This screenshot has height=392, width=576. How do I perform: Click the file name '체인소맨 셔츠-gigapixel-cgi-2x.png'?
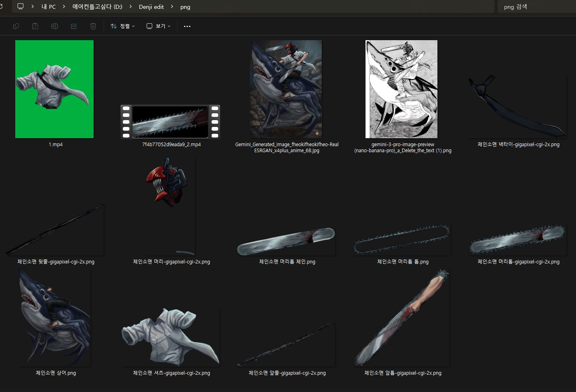coord(172,373)
